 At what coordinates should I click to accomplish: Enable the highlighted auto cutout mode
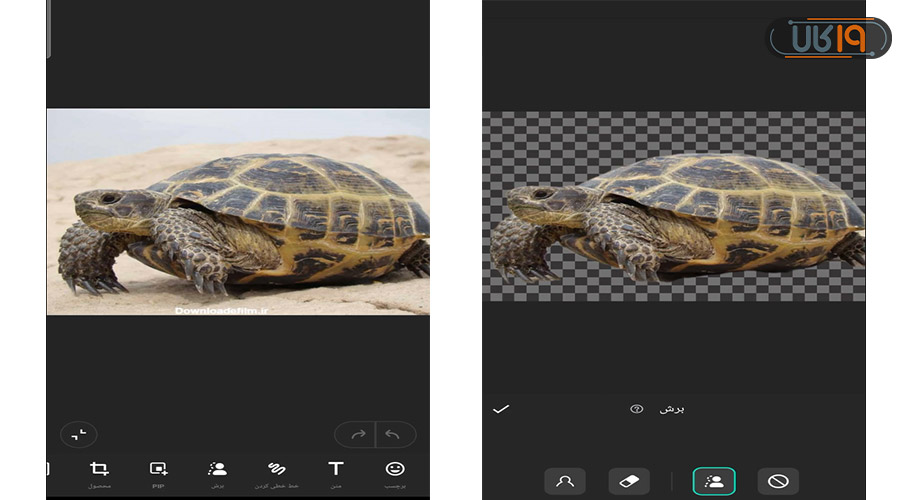click(714, 481)
